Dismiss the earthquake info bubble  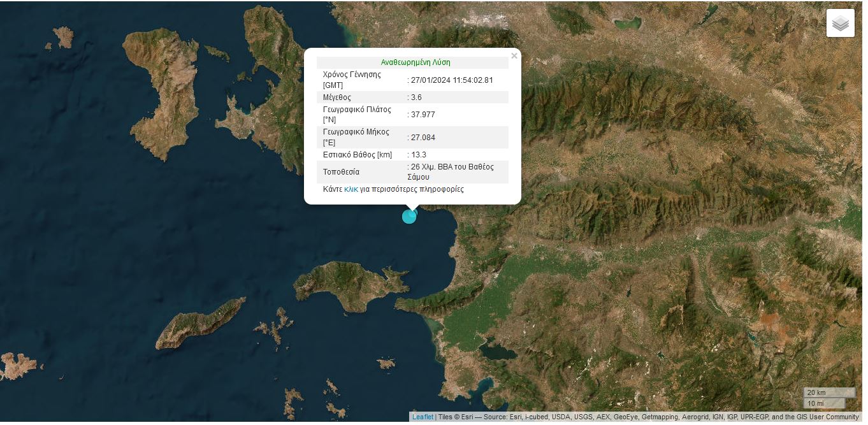(514, 55)
